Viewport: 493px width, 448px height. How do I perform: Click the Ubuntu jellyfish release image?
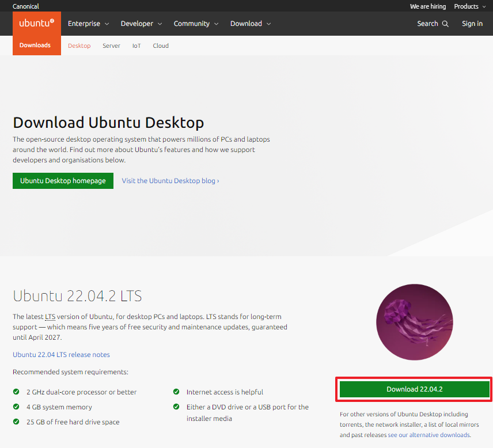415,322
